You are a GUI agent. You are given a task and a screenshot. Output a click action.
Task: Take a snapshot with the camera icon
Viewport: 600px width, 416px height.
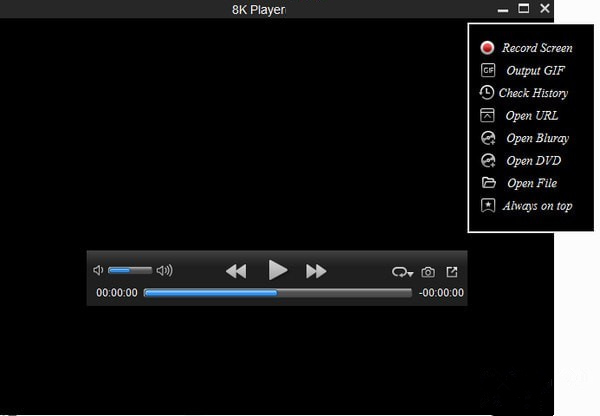click(x=428, y=271)
